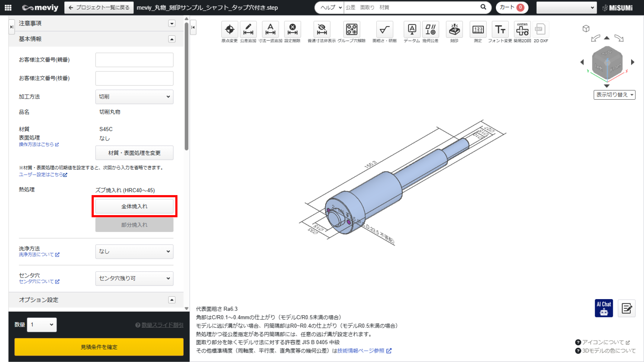This screenshot has width=644, height=362.
Task: Open the 測定 measurement tool
Action: pyautogui.click(x=478, y=30)
